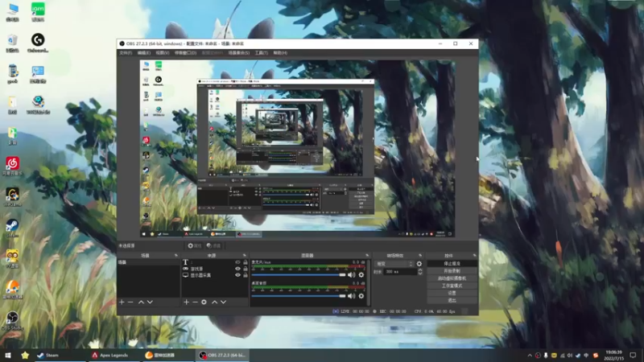Move the scene down in the Scenes panel
The height and width of the screenshot is (362, 644).
(x=150, y=302)
